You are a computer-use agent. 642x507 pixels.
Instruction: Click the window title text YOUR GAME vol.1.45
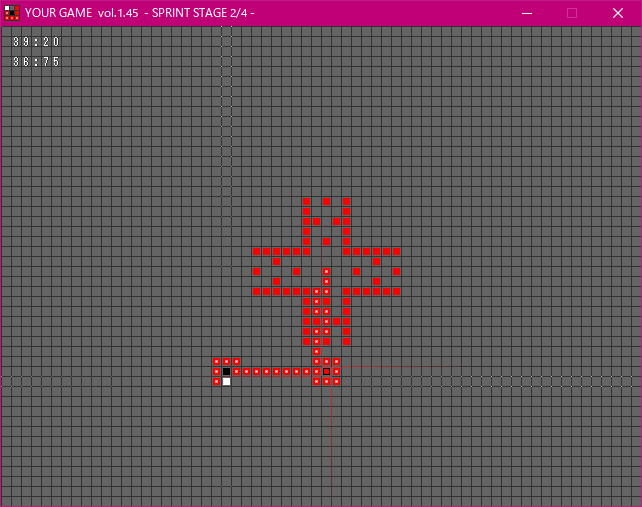[x=81, y=13]
